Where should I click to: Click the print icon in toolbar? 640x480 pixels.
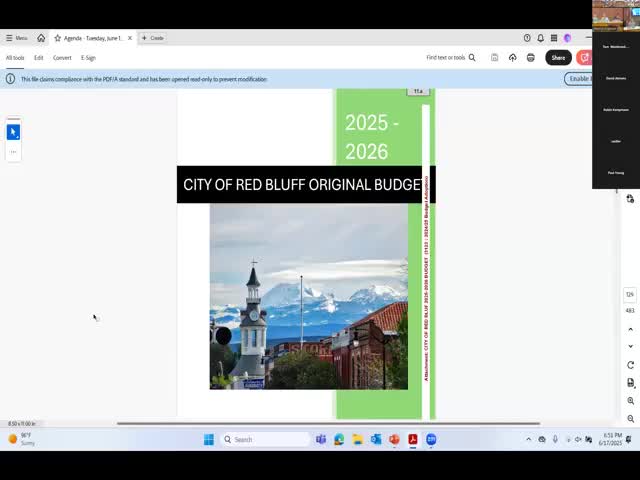(530, 58)
